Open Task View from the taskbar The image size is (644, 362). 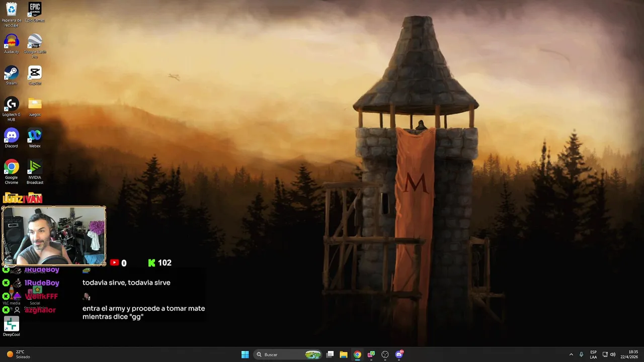point(330,354)
